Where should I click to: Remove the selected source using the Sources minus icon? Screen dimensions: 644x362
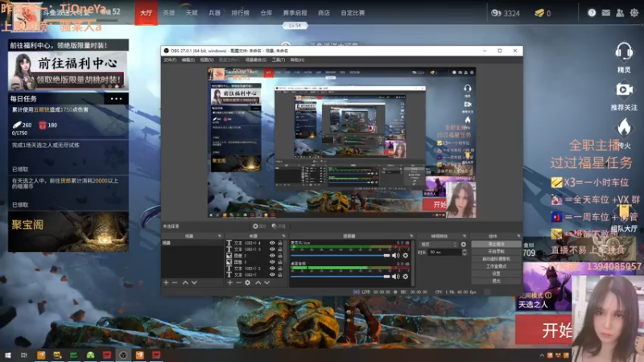click(x=238, y=283)
